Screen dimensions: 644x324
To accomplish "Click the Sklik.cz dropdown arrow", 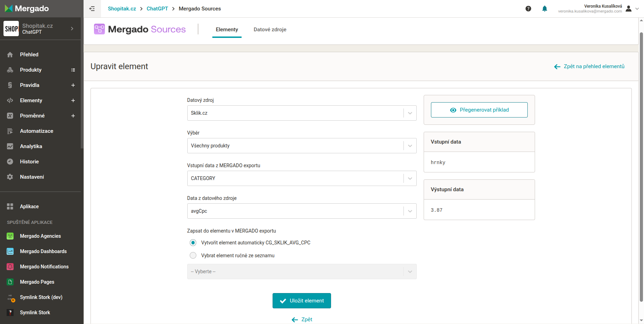I will pos(410,113).
